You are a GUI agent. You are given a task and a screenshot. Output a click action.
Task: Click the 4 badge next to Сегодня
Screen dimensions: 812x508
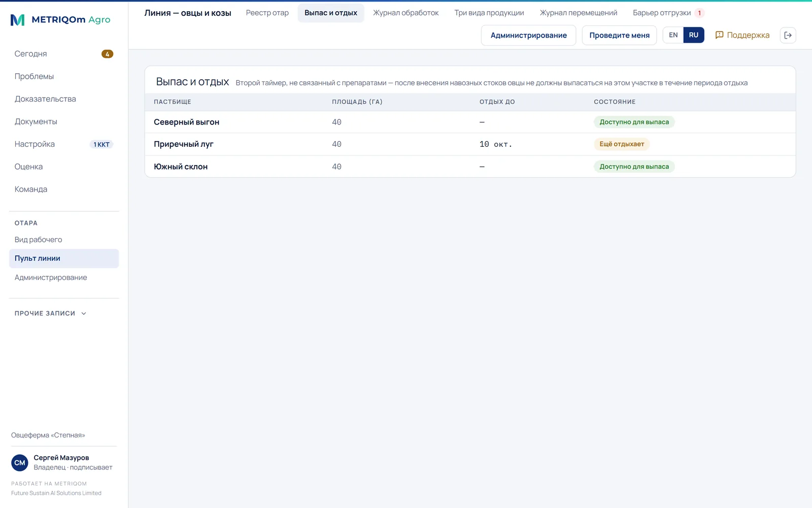point(107,54)
